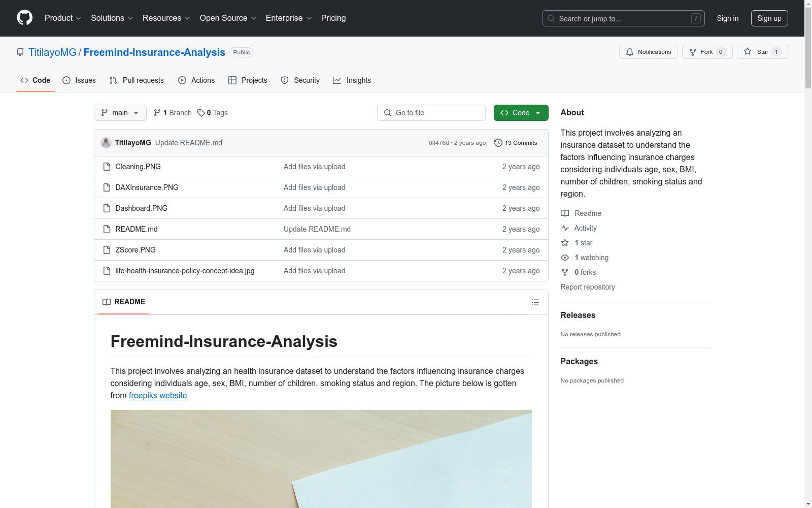Click Sign in
Image resolution: width=812 pixels, height=508 pixels.
728,18
